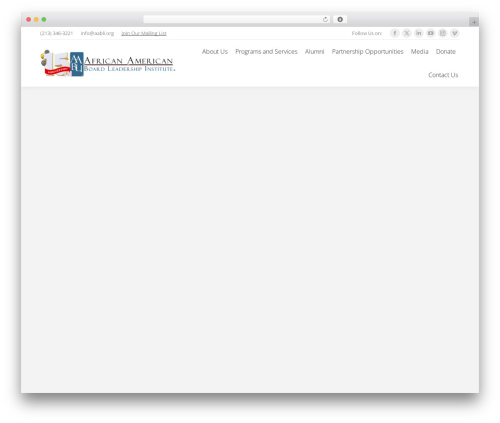
Task: Click the (213) 346-3221 phone number
Action: [56, 33]
